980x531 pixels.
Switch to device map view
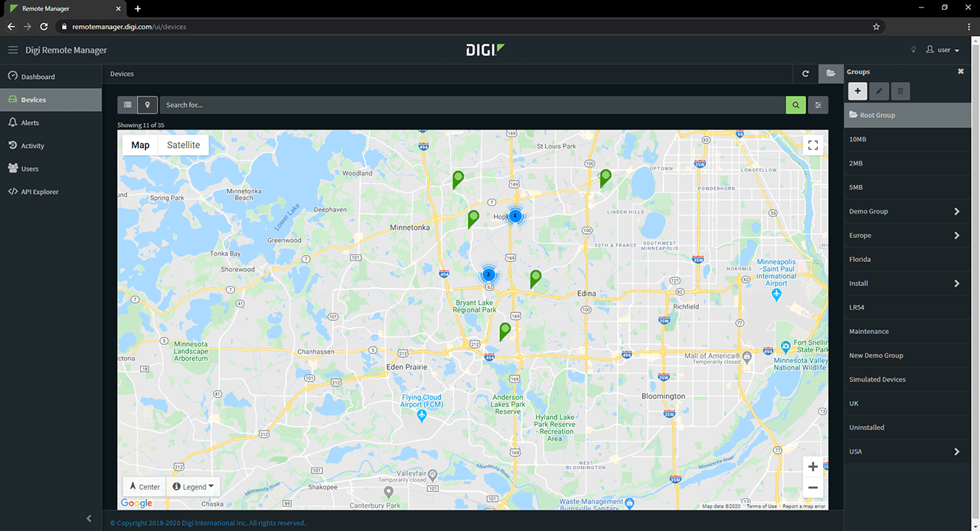pos(148,105)
